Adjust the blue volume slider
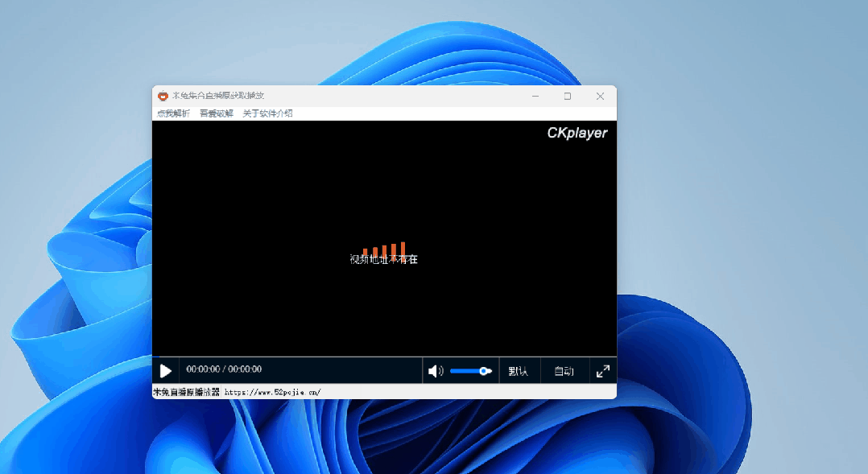The height and width of the screenshot is (474, 868). [x=470, y=371]
